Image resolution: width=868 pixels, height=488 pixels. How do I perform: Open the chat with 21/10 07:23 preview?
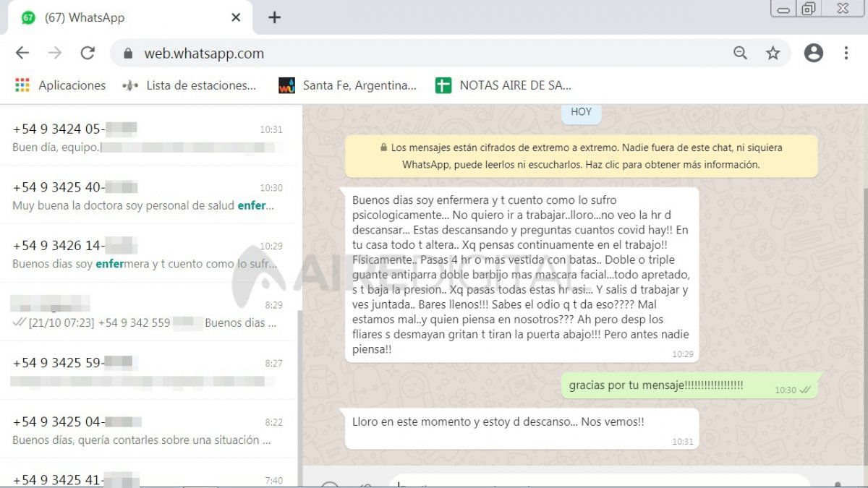tap(148, 312)
